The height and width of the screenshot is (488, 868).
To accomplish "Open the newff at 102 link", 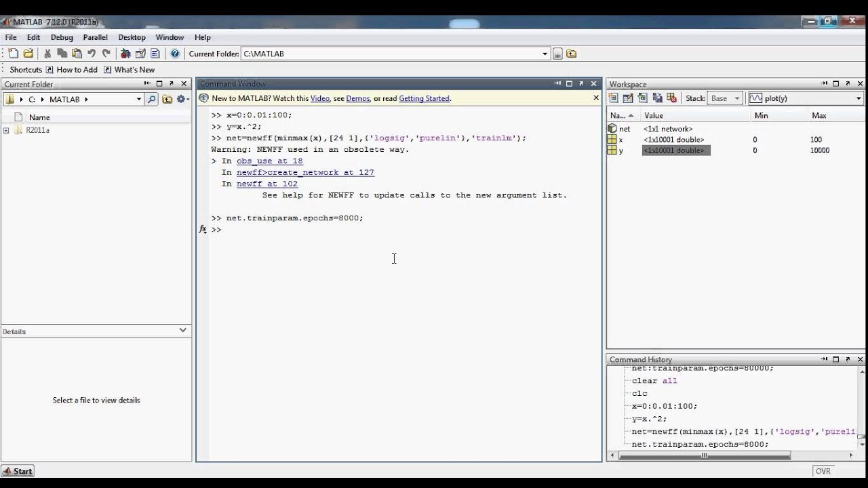I will tap(267, 184).
